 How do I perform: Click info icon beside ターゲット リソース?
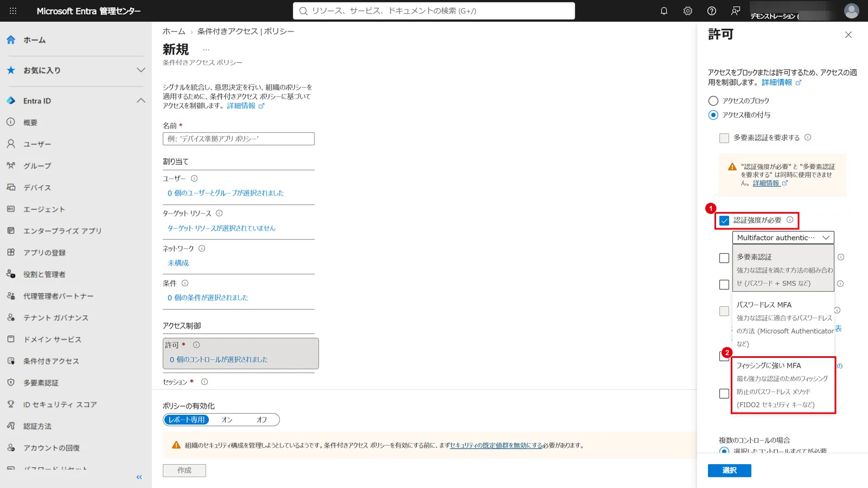[219, 213]
